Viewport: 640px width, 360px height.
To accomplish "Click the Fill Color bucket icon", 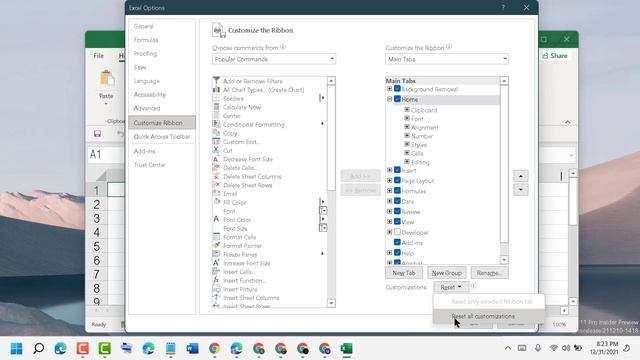I will [x=216, y=202].
